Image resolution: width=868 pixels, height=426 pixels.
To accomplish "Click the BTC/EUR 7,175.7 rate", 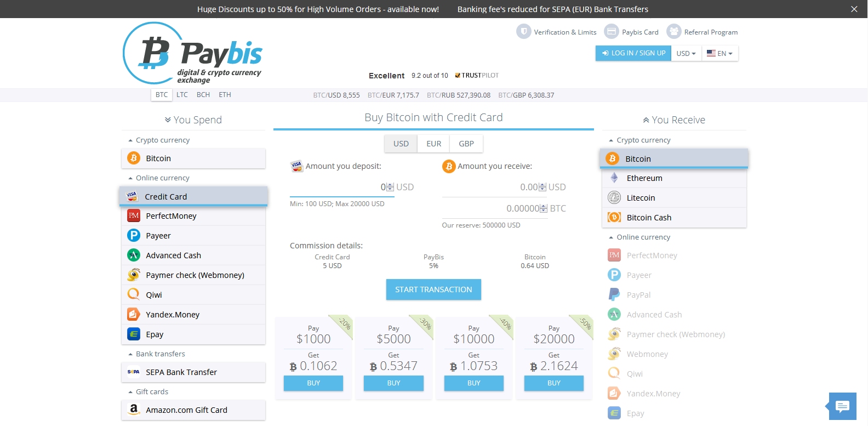I will point(393,95).
